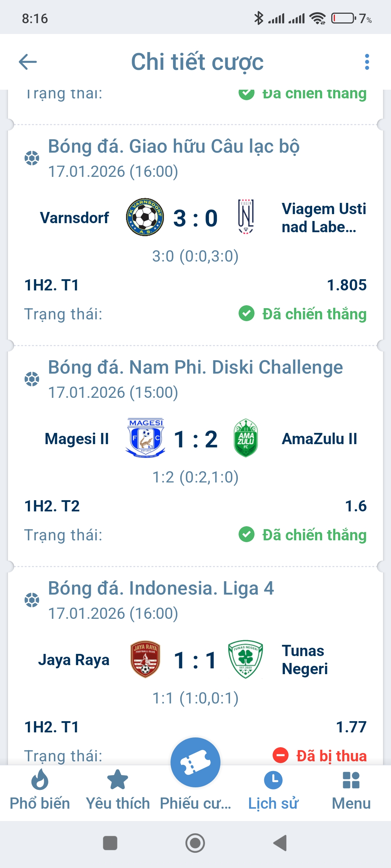Tap the Tunas Negeri clover crest
The width and height of the screenshot is (391, 868).
click(245, 659)
